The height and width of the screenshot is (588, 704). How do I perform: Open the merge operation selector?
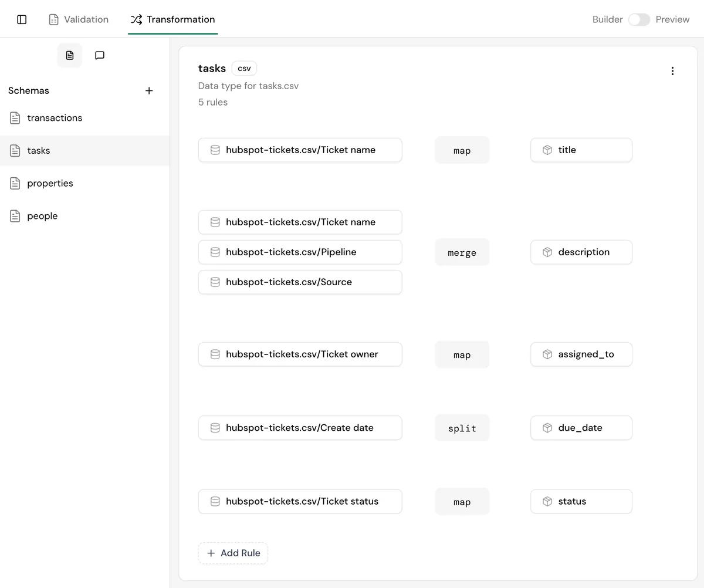click(x=462, y=252)
